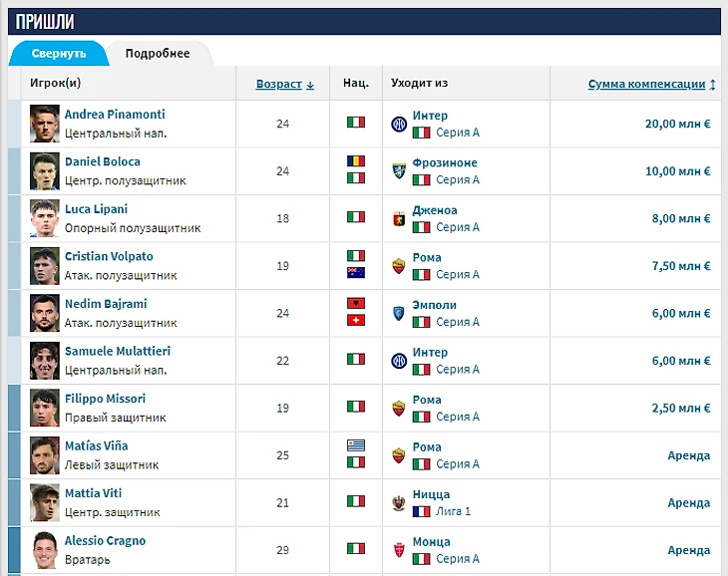Open Alessio Cragno player profile
Image resolution: width=728 pixels, height=576 pixels.
pos(105,541)
